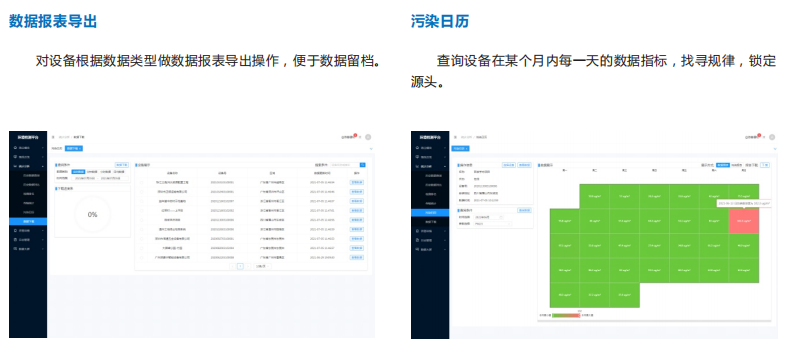Click the notification badge in the data export screenshot
This screenshot has height=361, width=795.
coord(355,135)
